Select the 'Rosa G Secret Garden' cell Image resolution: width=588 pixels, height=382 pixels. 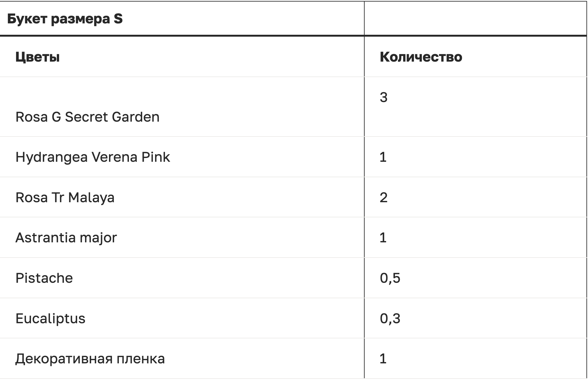coord(87,117)
